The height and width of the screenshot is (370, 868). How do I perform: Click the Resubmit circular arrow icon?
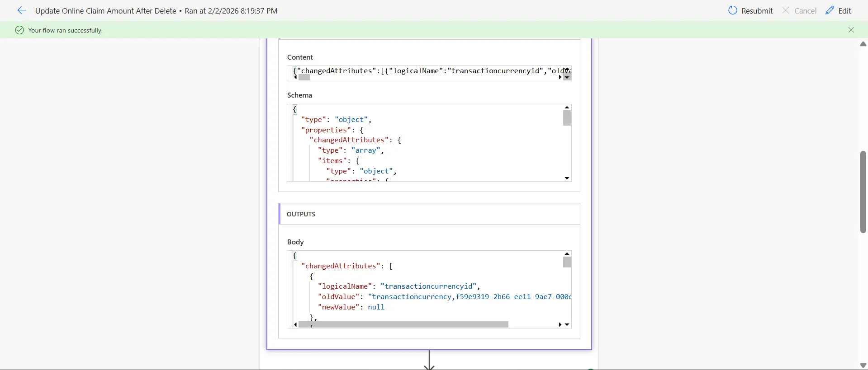click(x=733, y=10)
